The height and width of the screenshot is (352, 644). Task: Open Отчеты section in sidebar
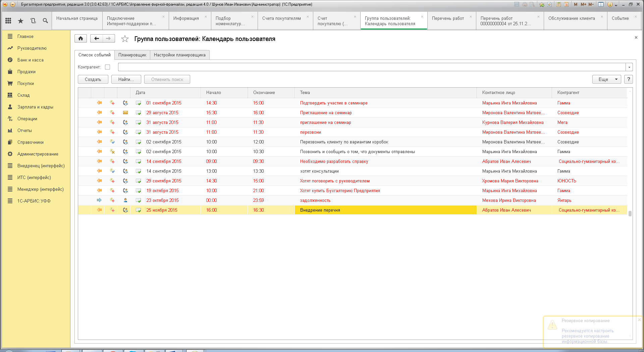[x=24, y=130]
